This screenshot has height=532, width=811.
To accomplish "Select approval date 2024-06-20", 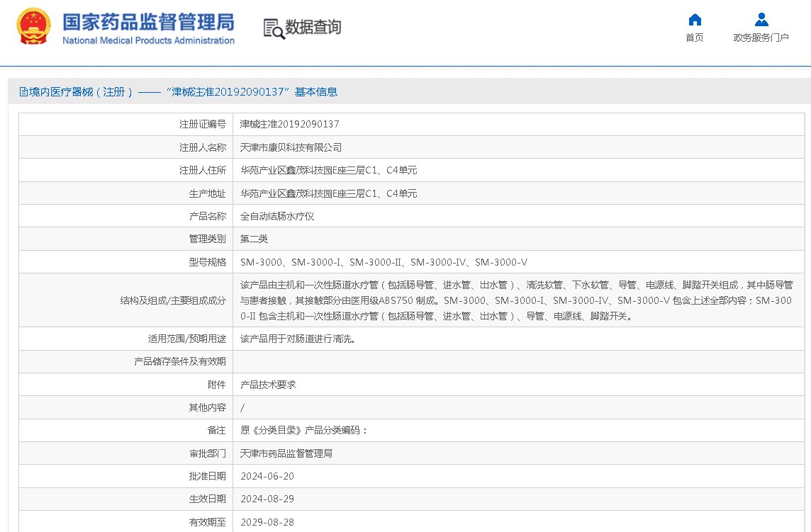I will (x=267, y=476).
